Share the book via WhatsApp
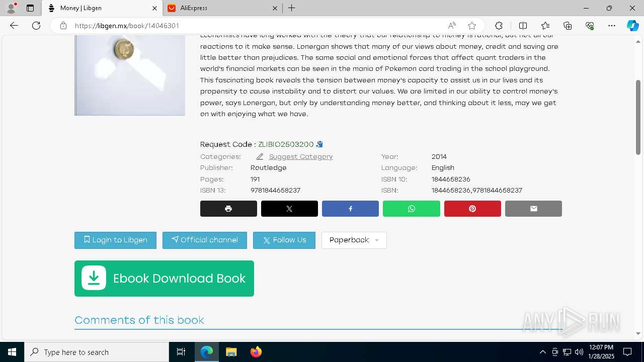 click(412, 209)
